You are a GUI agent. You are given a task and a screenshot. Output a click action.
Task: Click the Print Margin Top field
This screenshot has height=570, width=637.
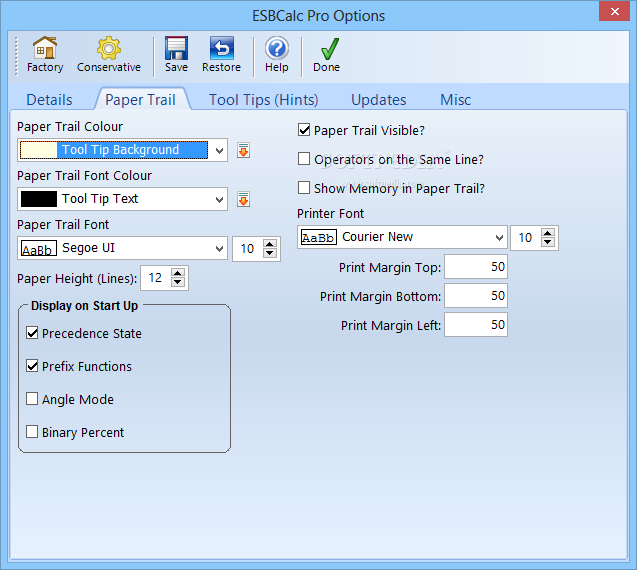point(476,267)
